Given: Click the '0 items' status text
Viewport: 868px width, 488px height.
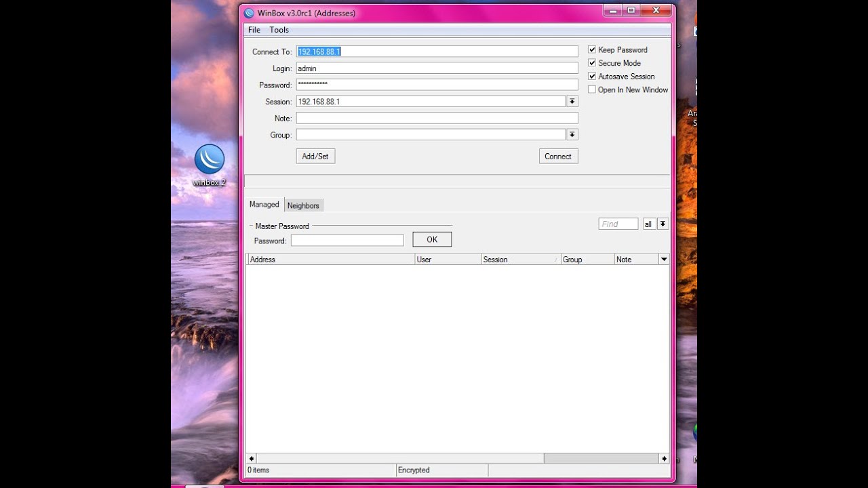Looking at the screenshot, I should tap(258, 470).
